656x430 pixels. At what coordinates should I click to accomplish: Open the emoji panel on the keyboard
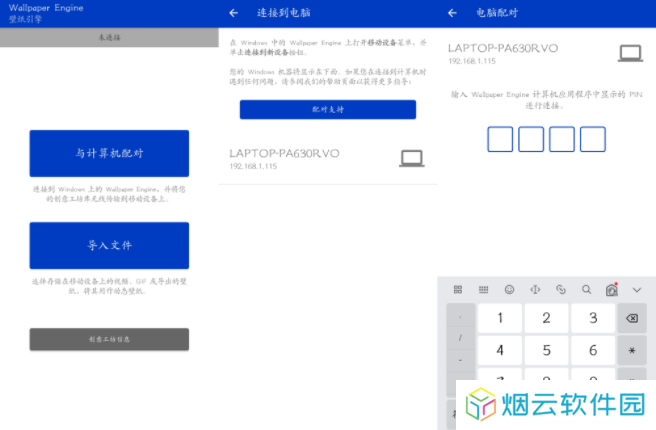pos(509,289)
